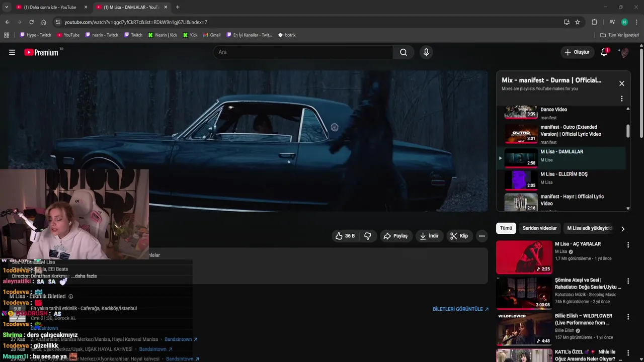Viewport: 644px width, 362px height.
Task: Open install app icon in address bar
Action: [x=567, y=22]
